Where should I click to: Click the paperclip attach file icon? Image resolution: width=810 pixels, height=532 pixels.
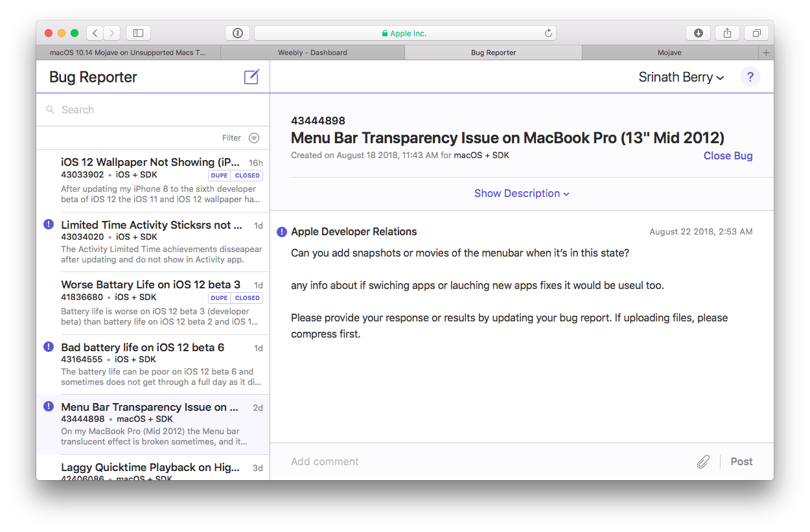tap(703, 461)
